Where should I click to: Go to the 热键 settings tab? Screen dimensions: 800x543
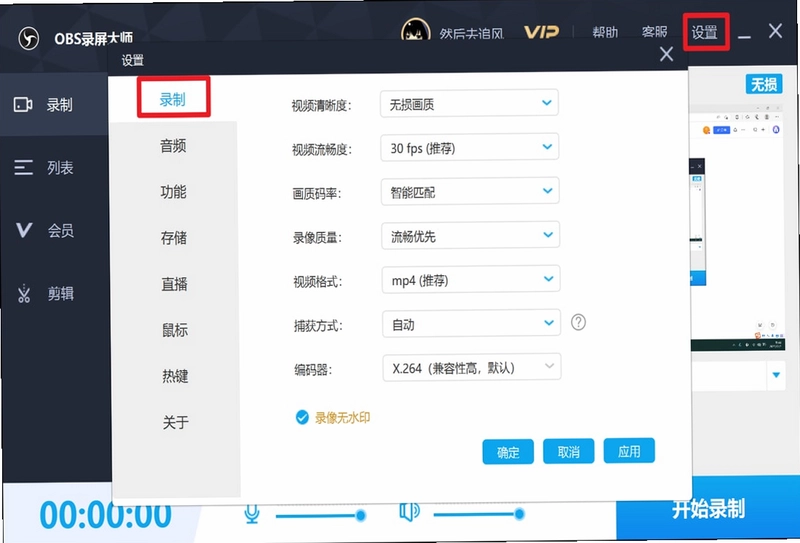[176, 376]
